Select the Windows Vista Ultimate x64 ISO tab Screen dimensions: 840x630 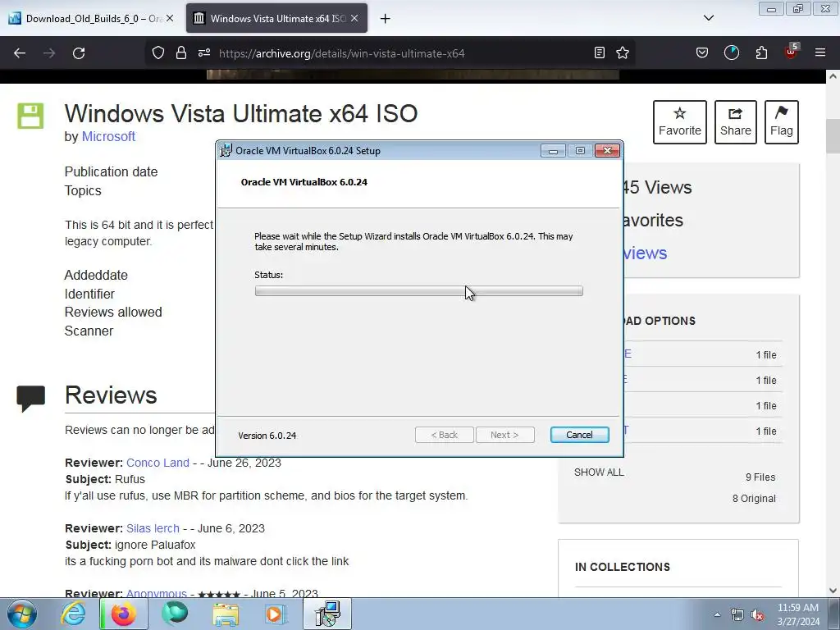point(276,18)
